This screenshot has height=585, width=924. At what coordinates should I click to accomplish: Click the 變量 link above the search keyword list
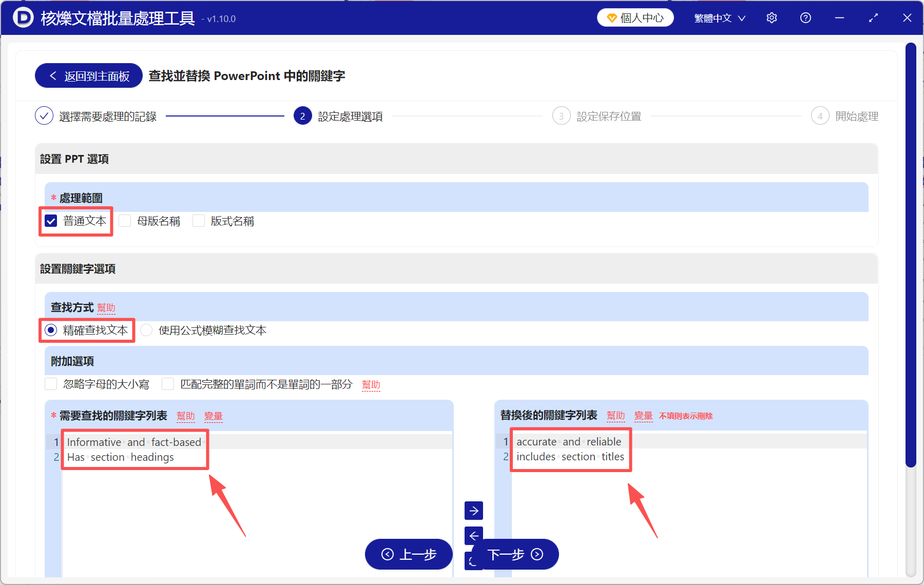click(x=214, y=416)
